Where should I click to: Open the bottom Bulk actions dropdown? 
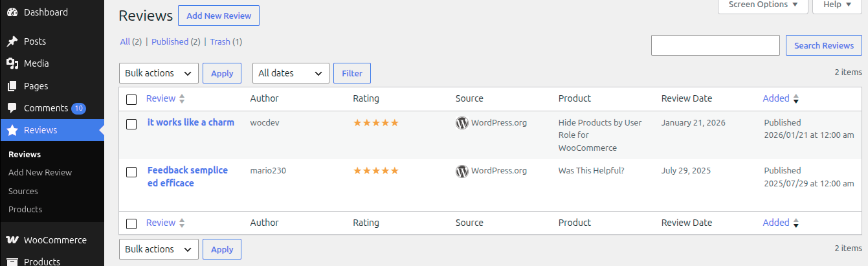pyautogui.click(x=159, y=249)
